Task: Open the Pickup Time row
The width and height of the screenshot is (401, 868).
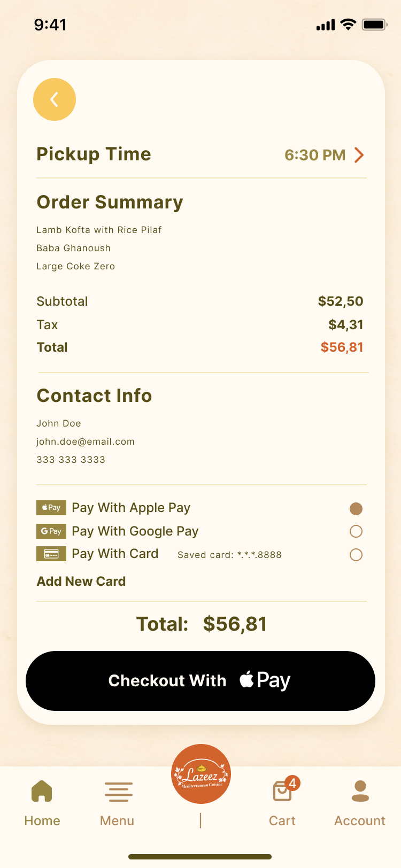Action: point(94,154)
